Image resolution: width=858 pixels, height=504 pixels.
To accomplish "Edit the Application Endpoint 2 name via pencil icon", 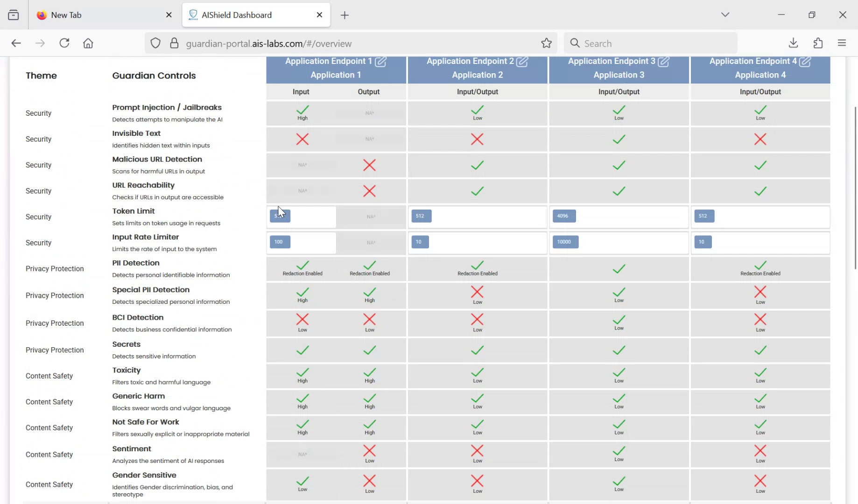I will pyautogui.click(x=523, y=61).
